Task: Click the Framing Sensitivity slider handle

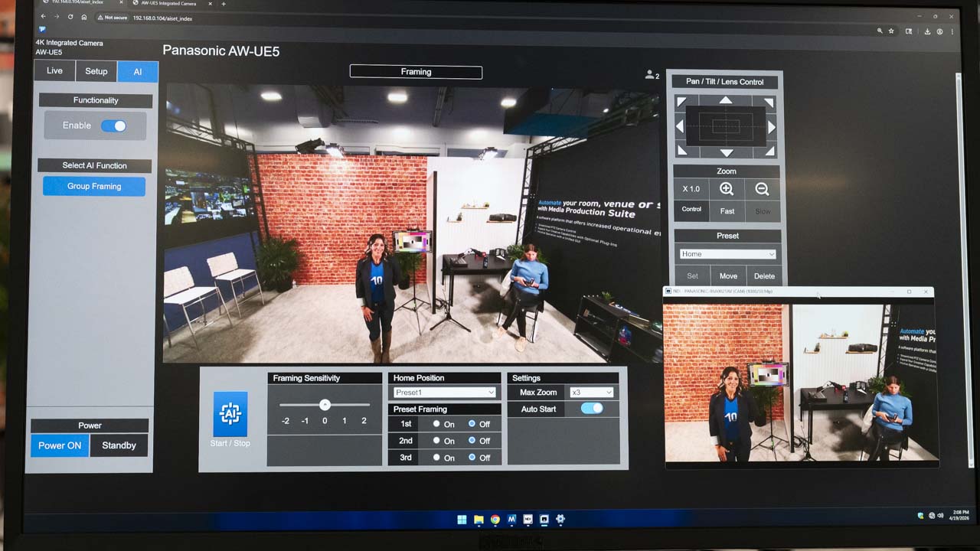Action: click(x=325, y=405)
